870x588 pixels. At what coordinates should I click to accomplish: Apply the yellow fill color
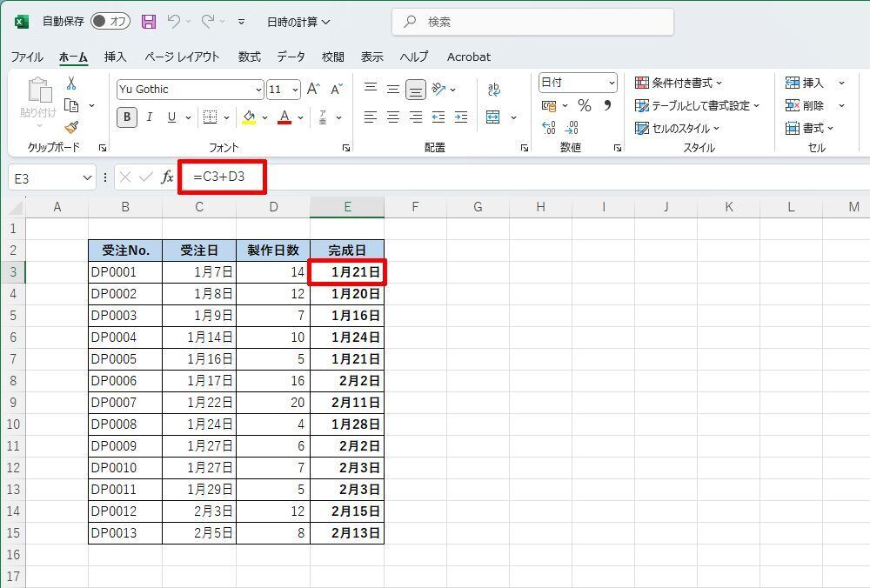click(249, 117)
